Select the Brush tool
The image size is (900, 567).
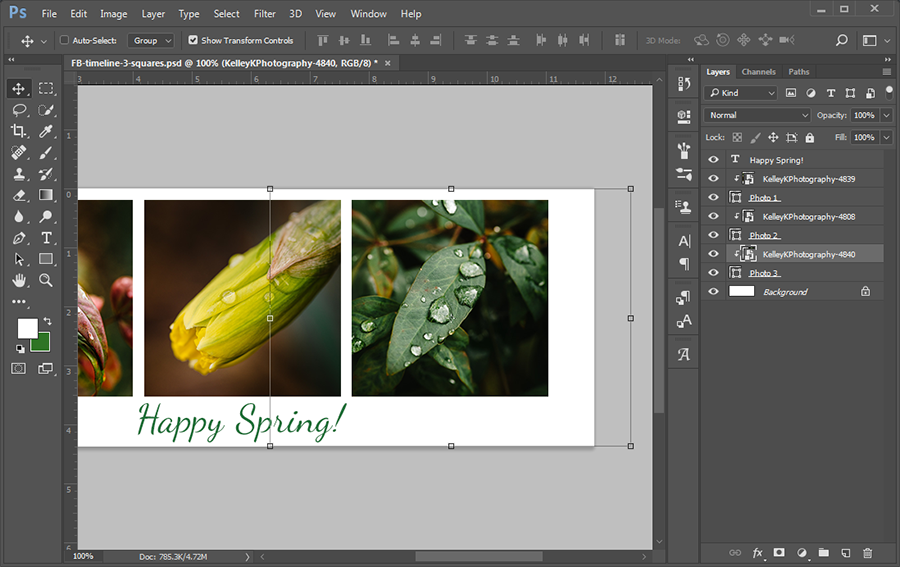(46, 153)
